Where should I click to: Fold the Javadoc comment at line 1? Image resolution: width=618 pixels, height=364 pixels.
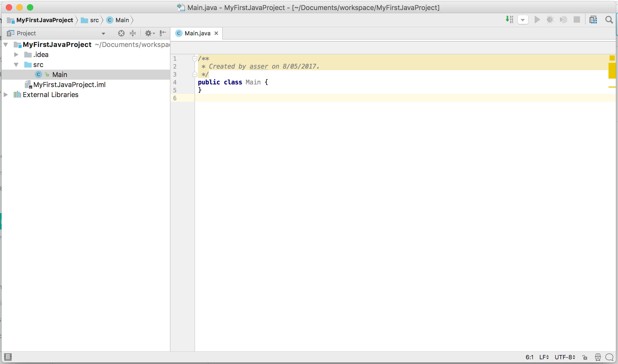click(x=195, y=59)
